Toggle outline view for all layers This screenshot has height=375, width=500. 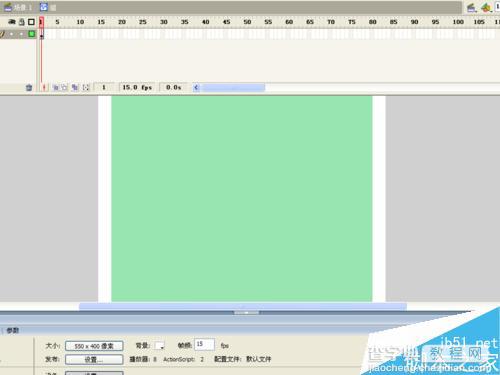tap(31, 22)
